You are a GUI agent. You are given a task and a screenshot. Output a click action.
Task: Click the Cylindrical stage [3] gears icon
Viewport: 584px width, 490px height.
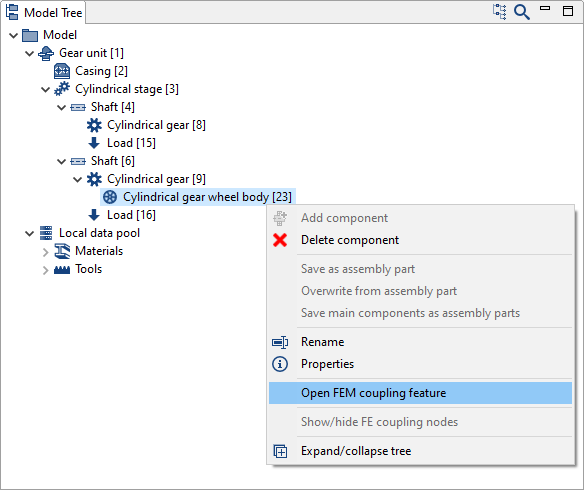click(62, 89)
